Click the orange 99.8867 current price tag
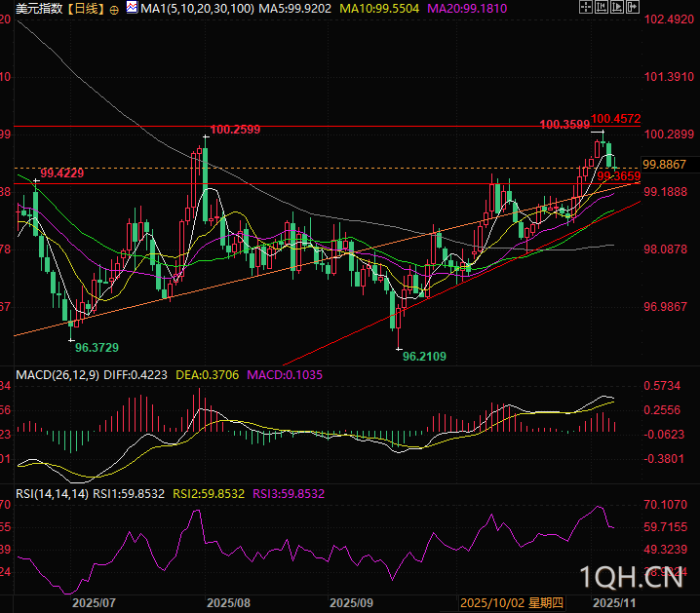 (x=665, y=164)
